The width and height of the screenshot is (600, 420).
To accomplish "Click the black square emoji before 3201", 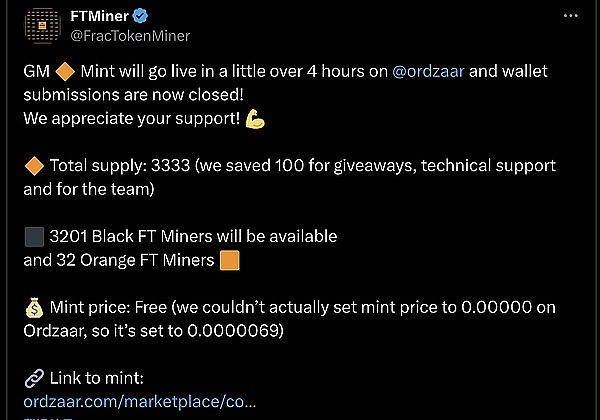I will tap(33, 237).
